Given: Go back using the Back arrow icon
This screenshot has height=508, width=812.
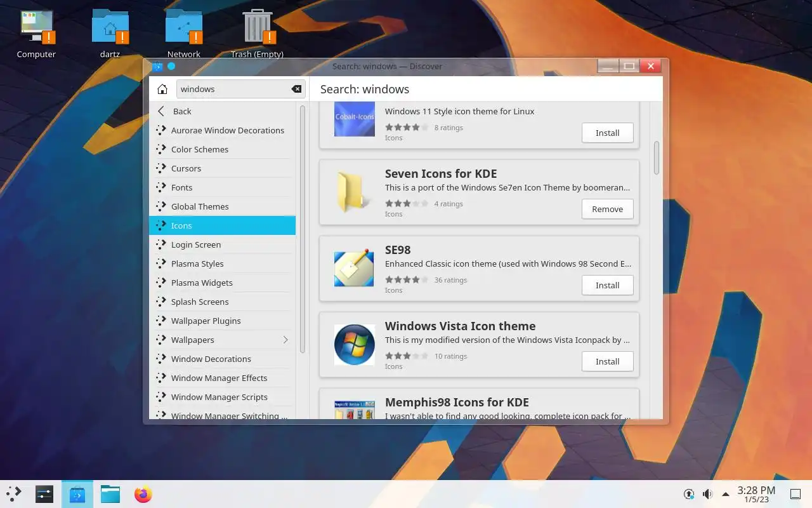Looking at the screenshot, I should tap(161, 111).
